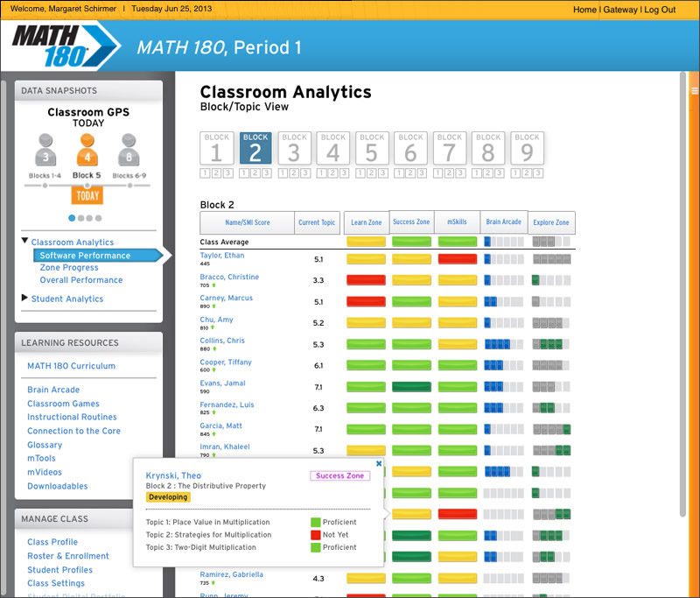Click the orange TODAY marker

[x=87, y=195]
